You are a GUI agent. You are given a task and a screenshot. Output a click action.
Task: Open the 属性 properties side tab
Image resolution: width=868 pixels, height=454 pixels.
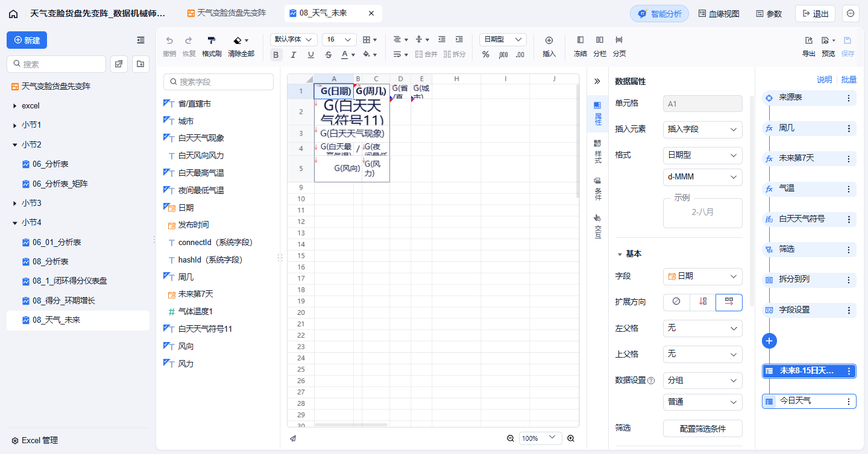click(x=597, y=113)
